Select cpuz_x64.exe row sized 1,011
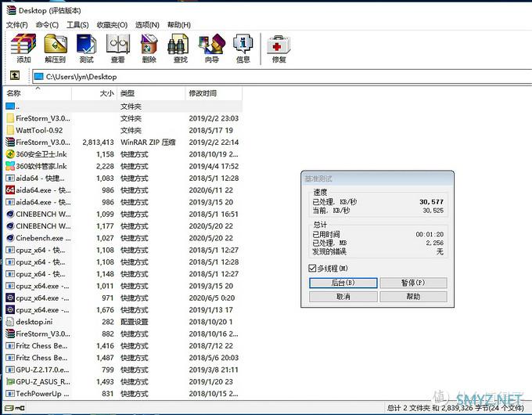The height and width of the screenshot is (415, 532). tap(123, 286)
